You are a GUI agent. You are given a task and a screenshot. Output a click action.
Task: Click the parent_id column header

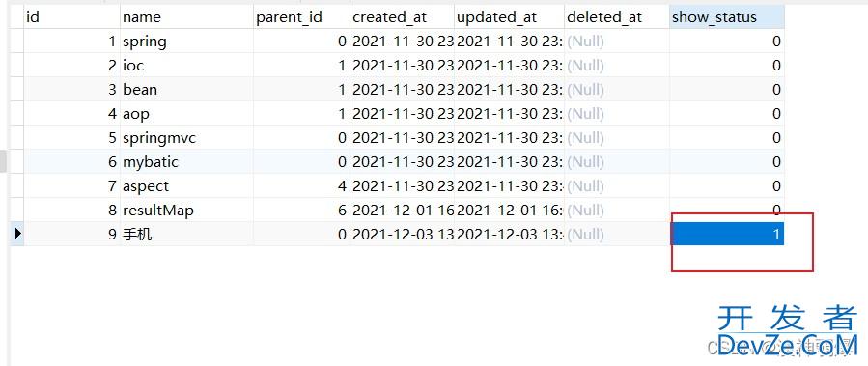click(301, 17)
